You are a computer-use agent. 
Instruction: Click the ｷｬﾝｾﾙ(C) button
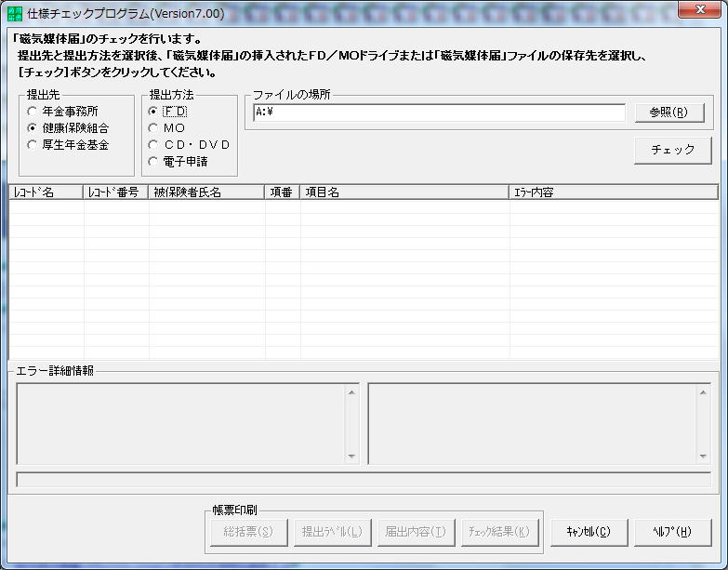(589, 532)
